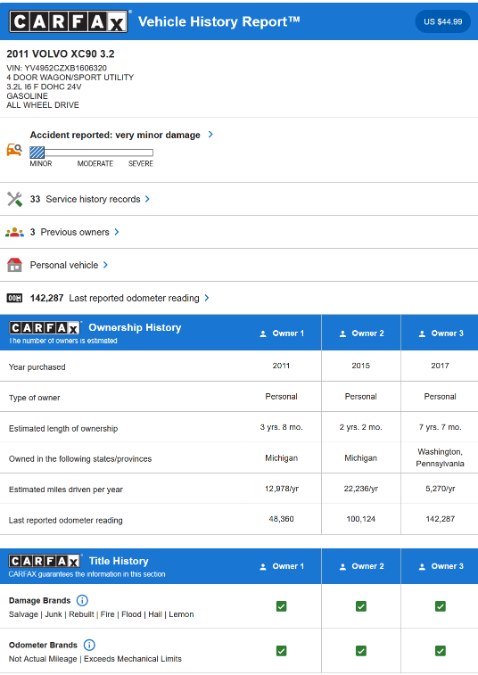This screenshot has height=675, width=478.
Task: Open Damage Brands info icon
Action: pyautogui.click(x=82, y=600)
